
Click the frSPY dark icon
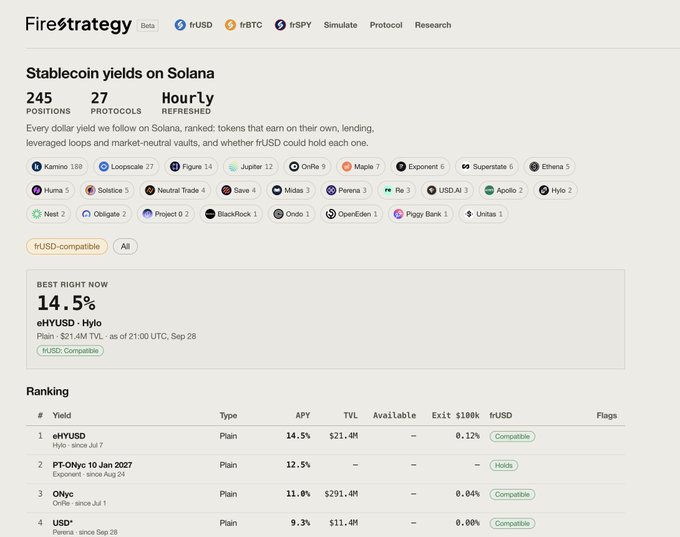(280, 25)
